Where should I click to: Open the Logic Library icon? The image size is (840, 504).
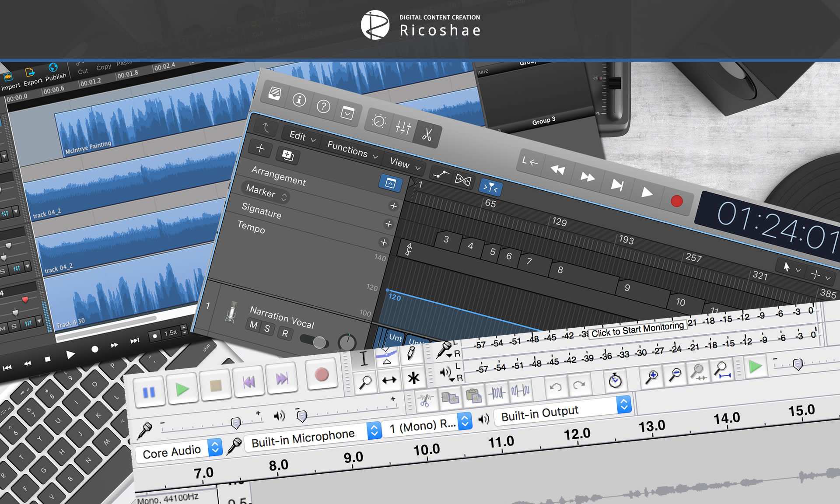(x=274, y=93)
